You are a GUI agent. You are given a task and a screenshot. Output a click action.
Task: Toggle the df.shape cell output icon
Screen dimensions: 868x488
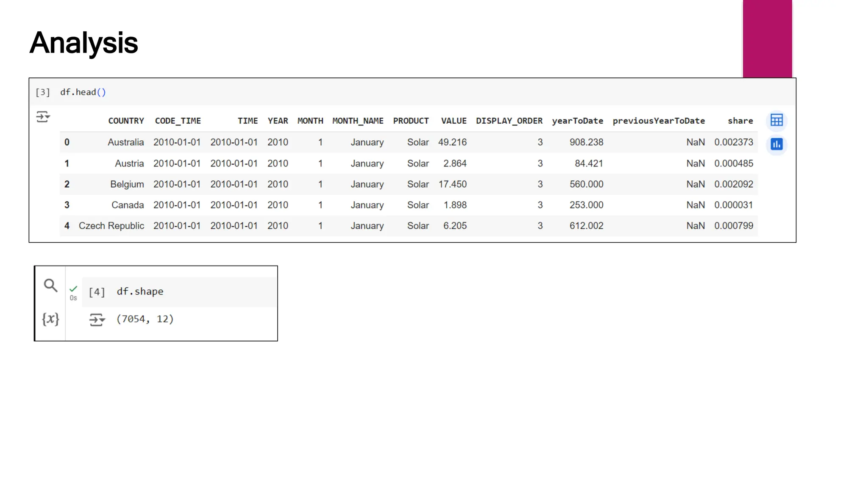point(97,319)
